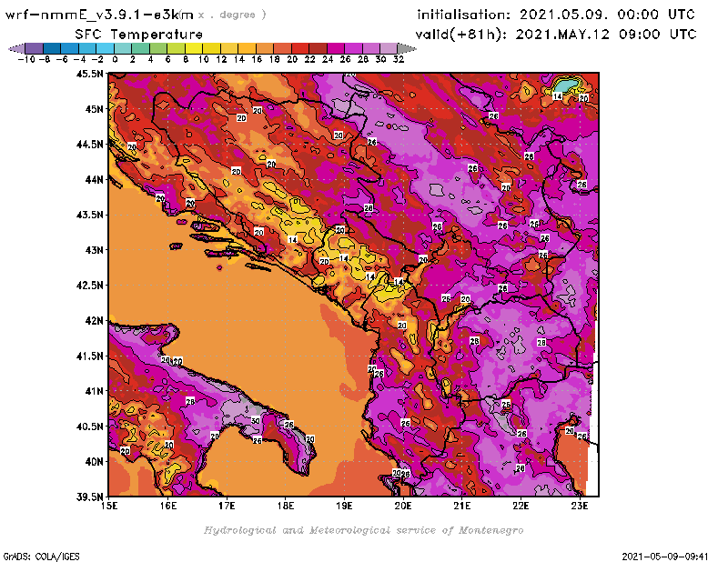Click the legend swatch between 26 and 28

(x=353, y=48)
